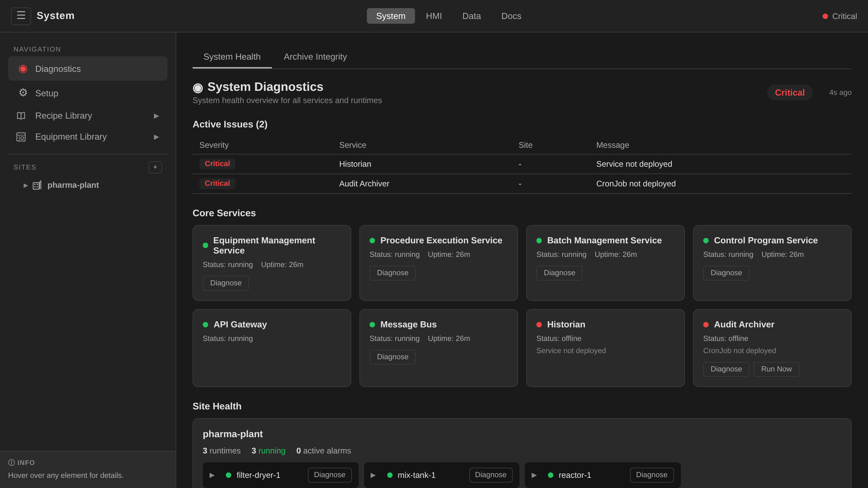
Task: Diagnose the Batch Management Service
Action: (559, 273)
